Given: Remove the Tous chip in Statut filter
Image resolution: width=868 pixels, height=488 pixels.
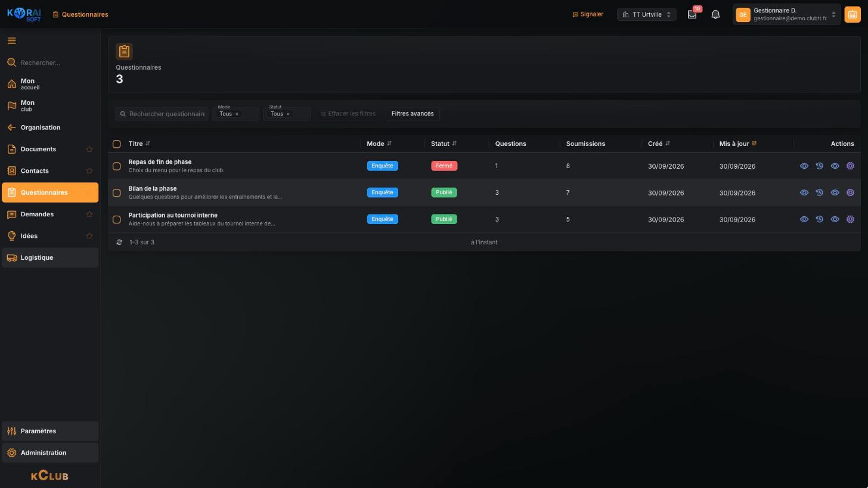Looking at the screenshot, I should 288,114.
